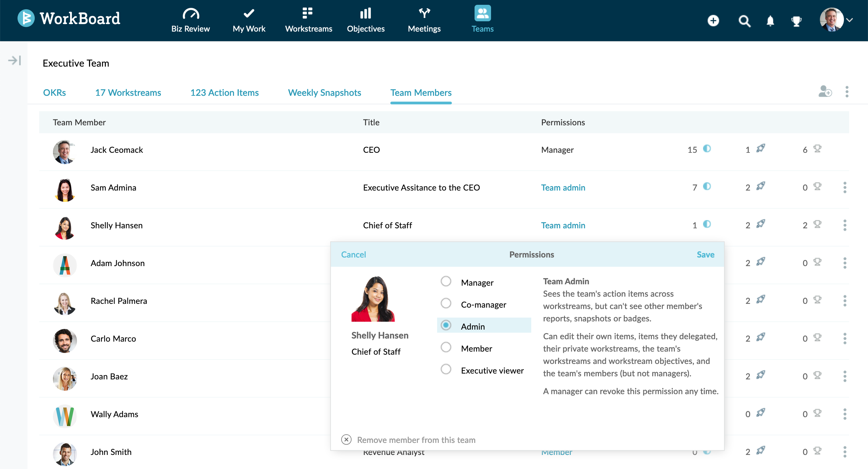Expand the collapsed sidebar arrow icon

click(x=15, y=61)
